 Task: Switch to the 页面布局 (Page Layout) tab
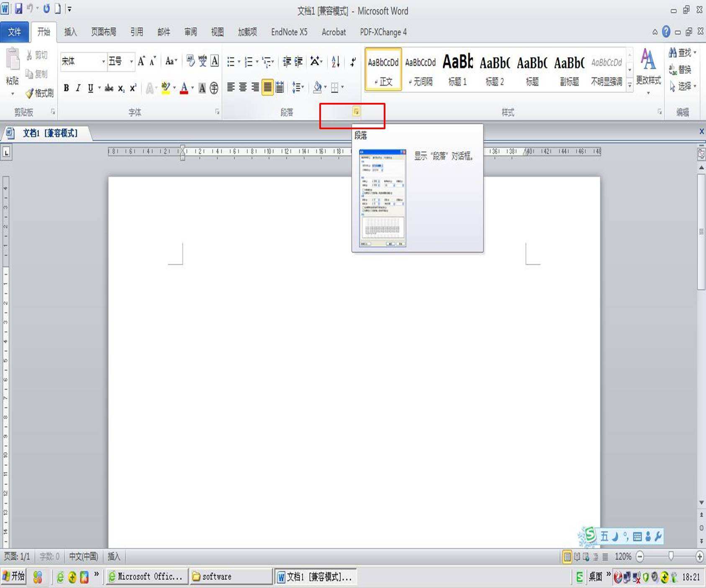pyautogui.click(x=103, y=32)
